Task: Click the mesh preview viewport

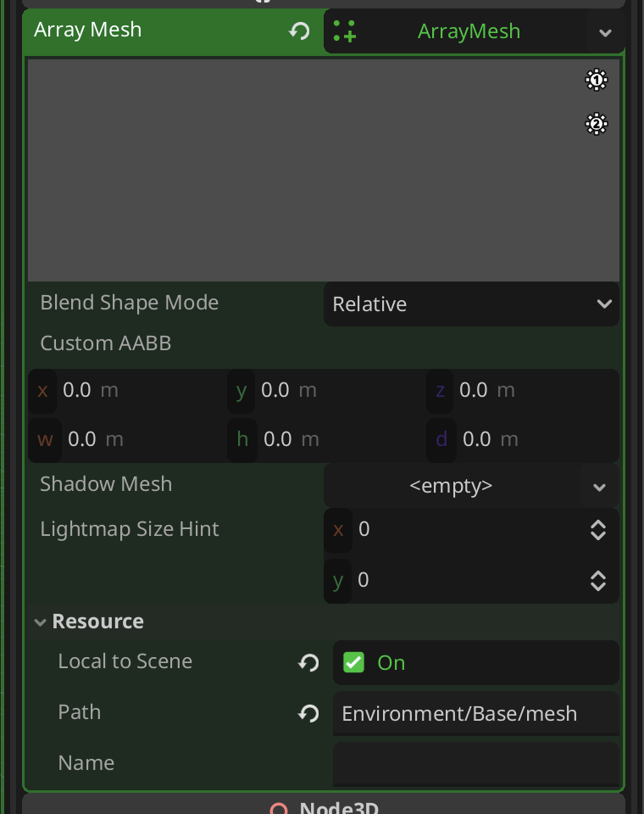Action: (324, 170)
